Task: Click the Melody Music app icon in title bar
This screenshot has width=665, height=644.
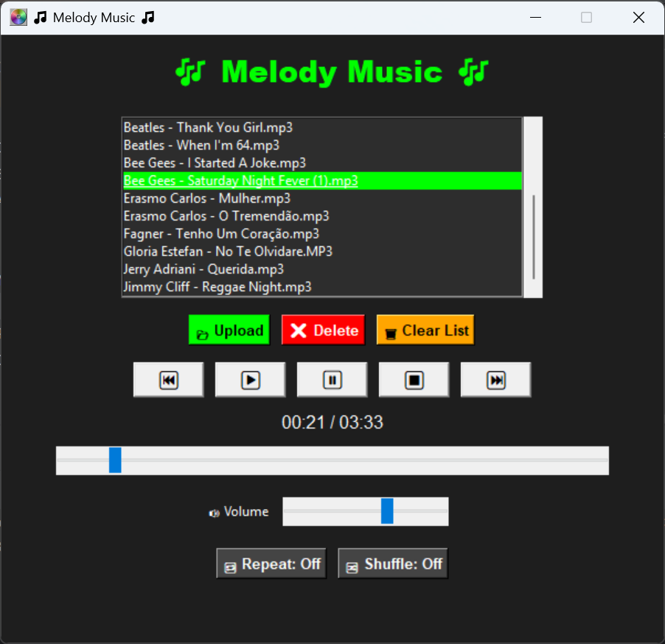Action: pyautogui.click(x=18, y=17)
